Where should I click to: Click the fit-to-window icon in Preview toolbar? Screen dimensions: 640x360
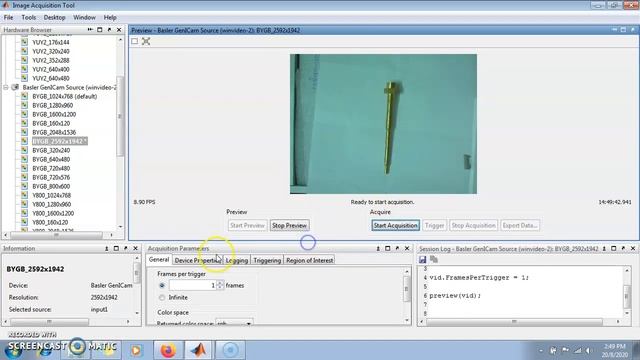(146, 41)
